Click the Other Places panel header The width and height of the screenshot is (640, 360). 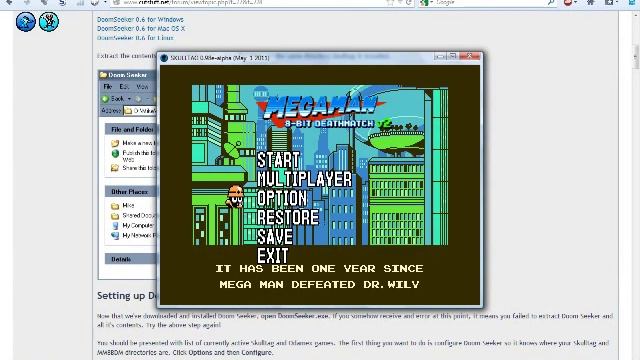(x=131, y=192)
